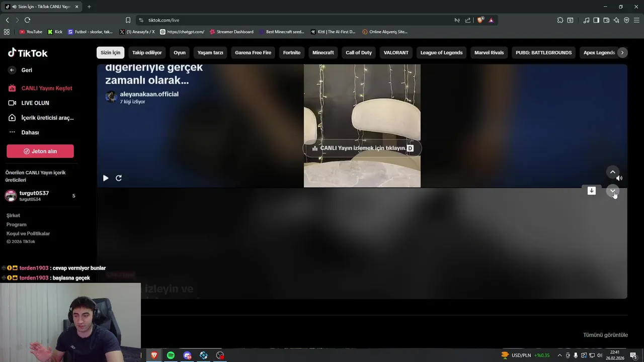
Task: Show more categories with right chevron
Action: point(622,53)
